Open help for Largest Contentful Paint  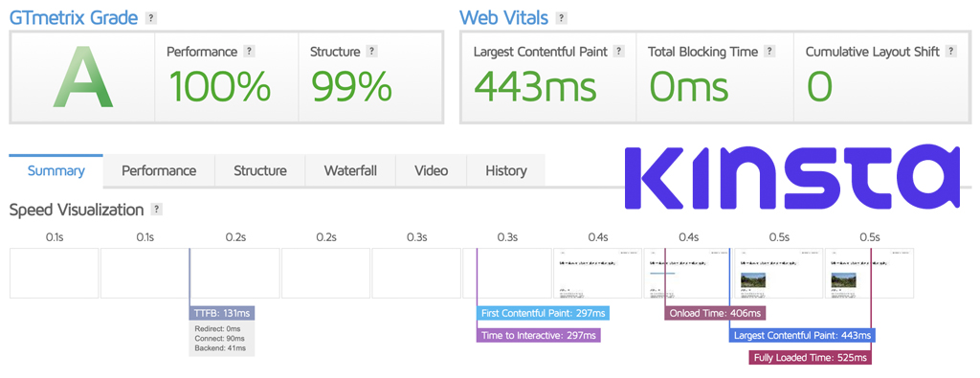pyautogui.click(x=618, y=52)
